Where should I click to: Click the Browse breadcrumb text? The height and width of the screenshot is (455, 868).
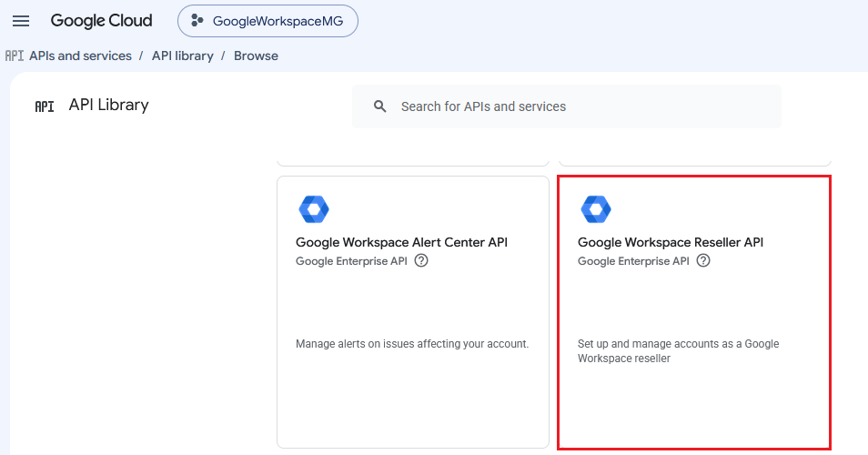pos(256,56)
